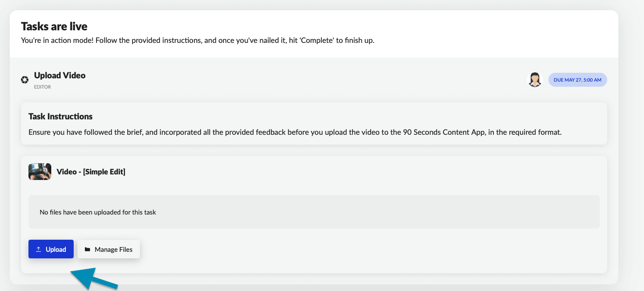644x291 pixels.
Task: Click the due date badge
Action: [577, 80]
